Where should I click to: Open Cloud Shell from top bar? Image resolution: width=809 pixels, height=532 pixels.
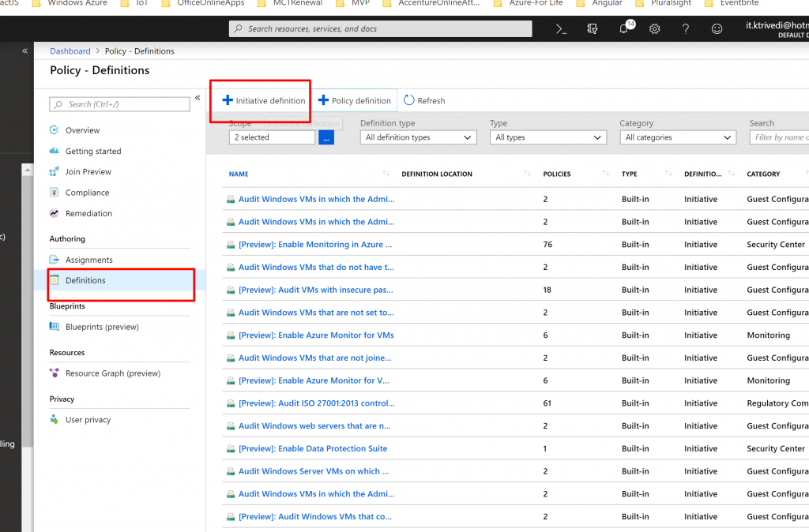(561, 29)
